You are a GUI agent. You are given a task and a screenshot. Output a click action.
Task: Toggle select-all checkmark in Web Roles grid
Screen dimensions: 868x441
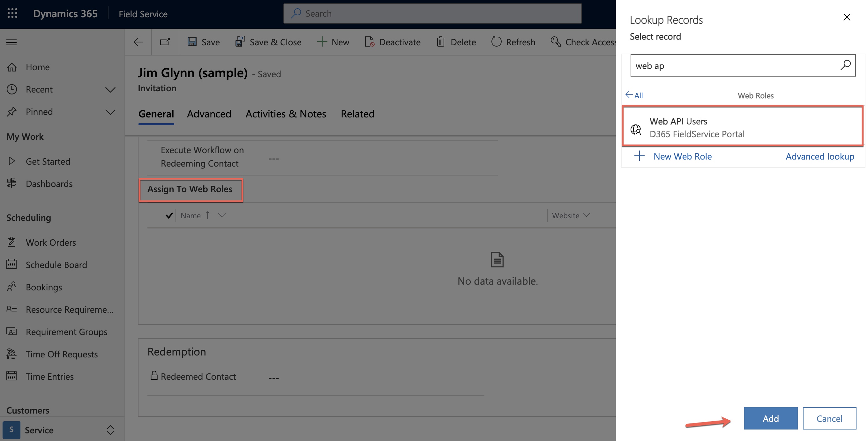tap(169, 215)
